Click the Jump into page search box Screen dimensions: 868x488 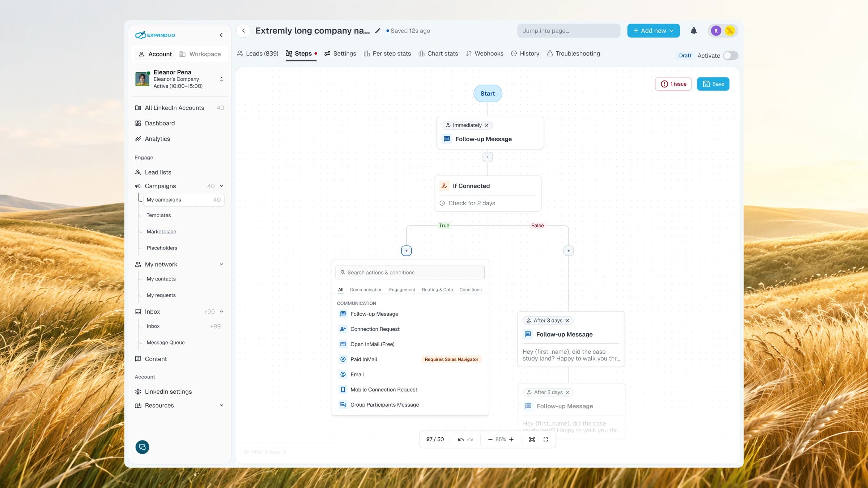pos(569,31)
